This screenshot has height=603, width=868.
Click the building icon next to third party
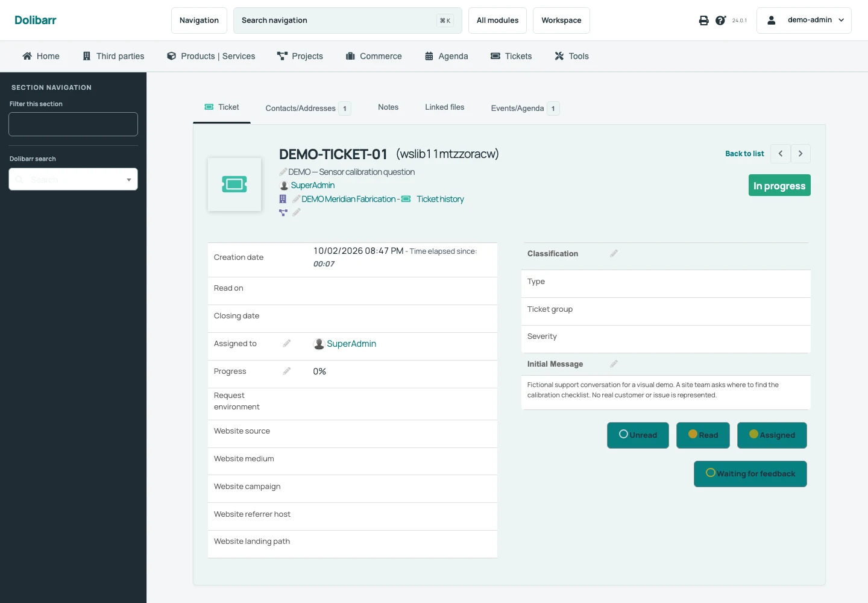tap(283, 199)
